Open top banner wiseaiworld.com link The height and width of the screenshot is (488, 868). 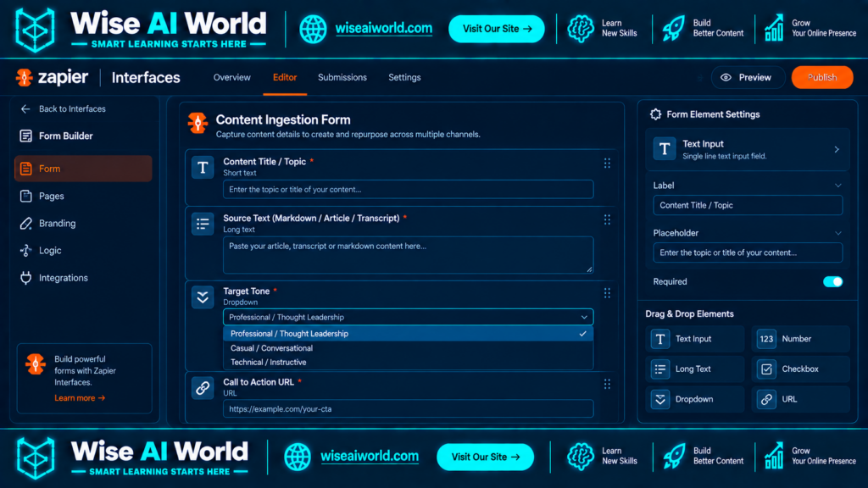tap(384, 28)
